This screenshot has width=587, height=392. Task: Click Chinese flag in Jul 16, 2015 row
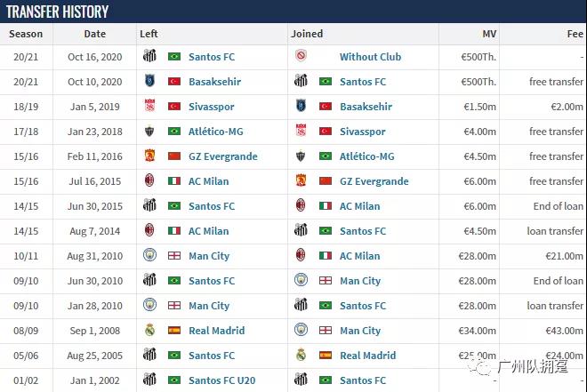click(326, 180)
